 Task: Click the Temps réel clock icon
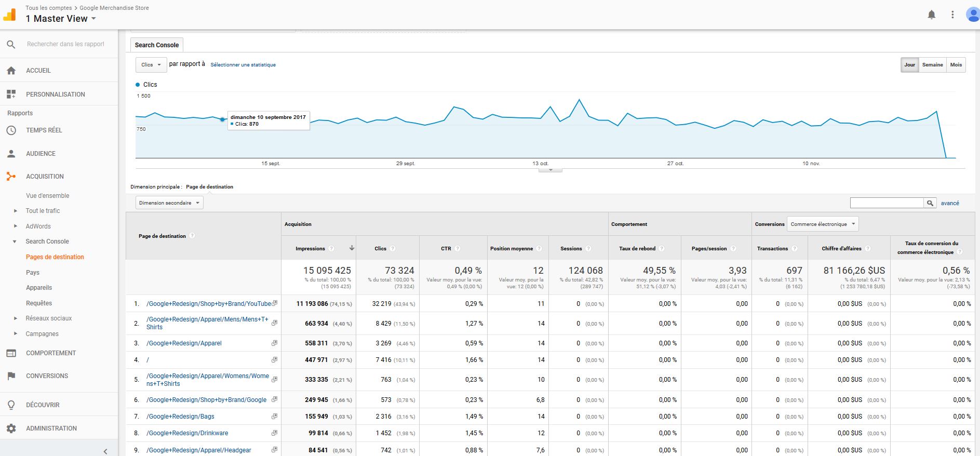click(11, 130)
